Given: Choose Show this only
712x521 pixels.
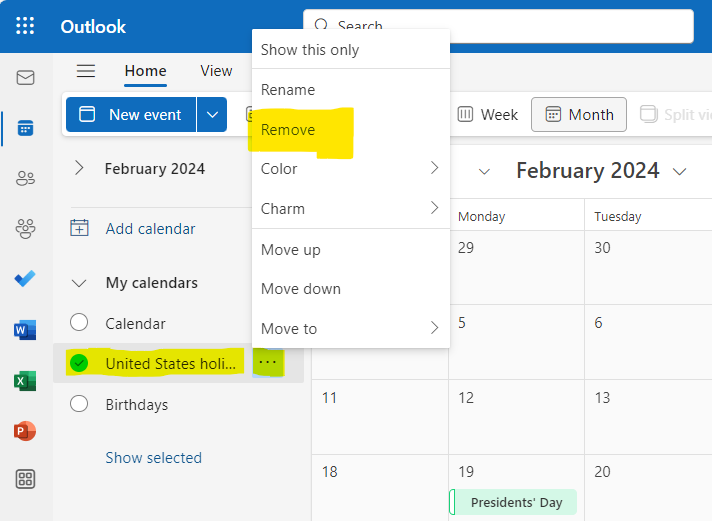Looking at the screenshot, I should 351,50.
